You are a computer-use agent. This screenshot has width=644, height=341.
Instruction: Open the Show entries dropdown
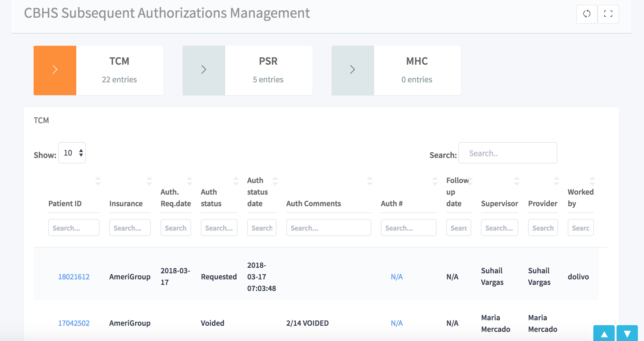72,153
